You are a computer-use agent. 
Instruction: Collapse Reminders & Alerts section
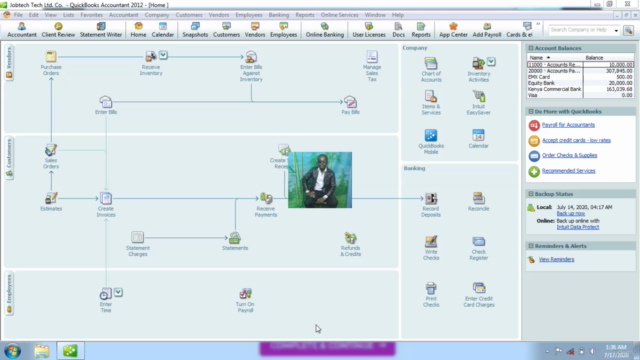(531, 246)
